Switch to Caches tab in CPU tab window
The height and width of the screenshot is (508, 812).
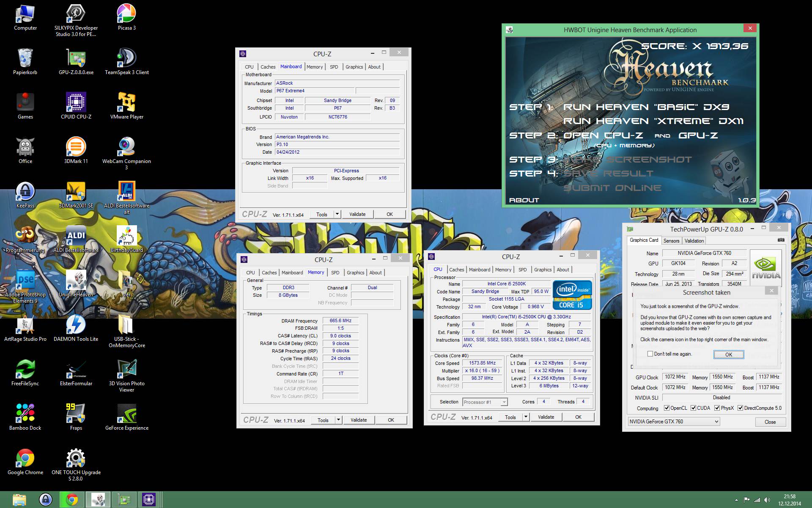click(x=456, y=270)
